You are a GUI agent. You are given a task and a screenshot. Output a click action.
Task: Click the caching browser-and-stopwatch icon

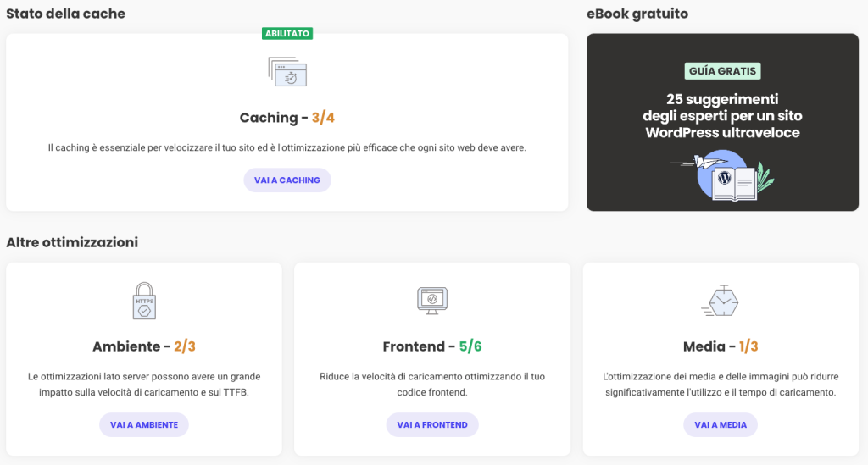click(x=287, y=71)
